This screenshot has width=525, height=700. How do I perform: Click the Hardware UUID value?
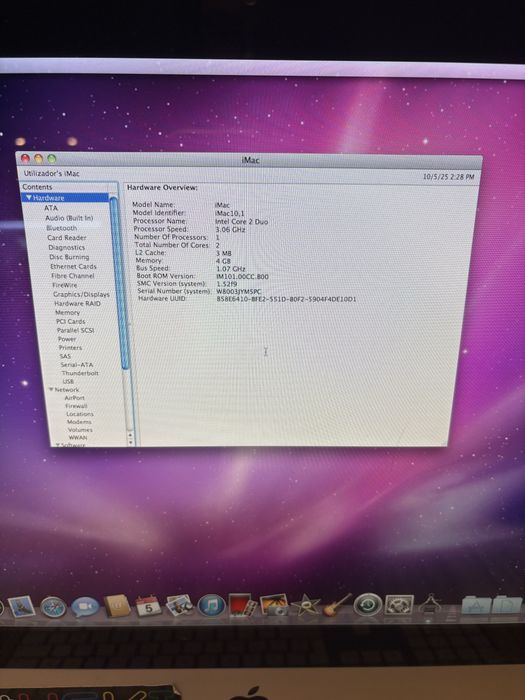(x=286, y=299)
